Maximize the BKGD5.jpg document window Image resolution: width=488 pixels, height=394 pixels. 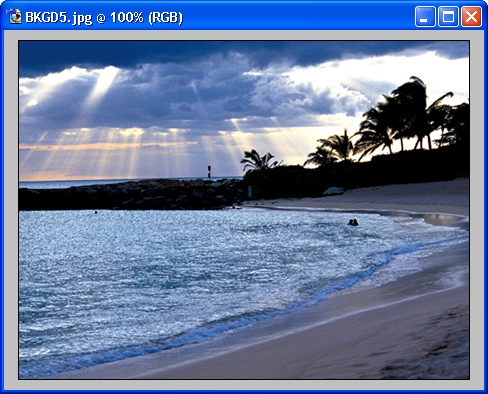coord(448,17)
